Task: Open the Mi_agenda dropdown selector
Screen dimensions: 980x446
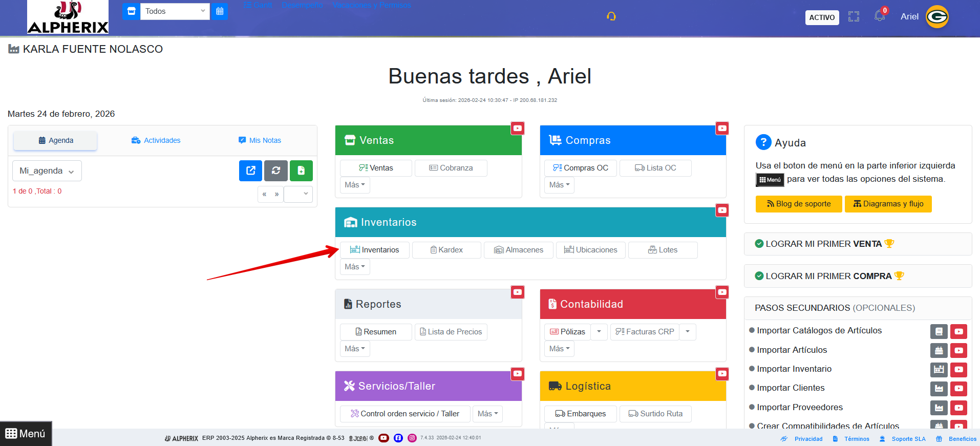Action: point(47,171)
